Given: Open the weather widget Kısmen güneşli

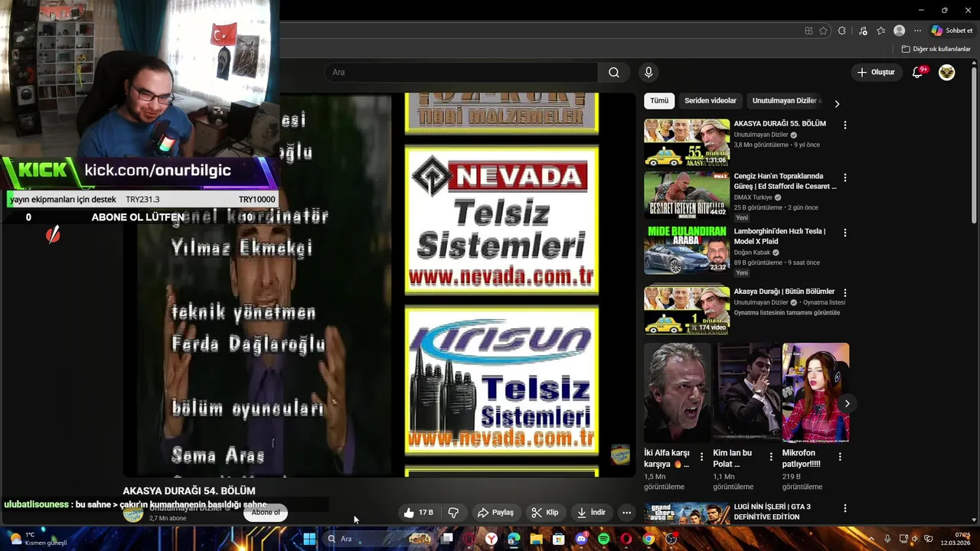Looking at the screenshot, I should [x=38, y=539].
